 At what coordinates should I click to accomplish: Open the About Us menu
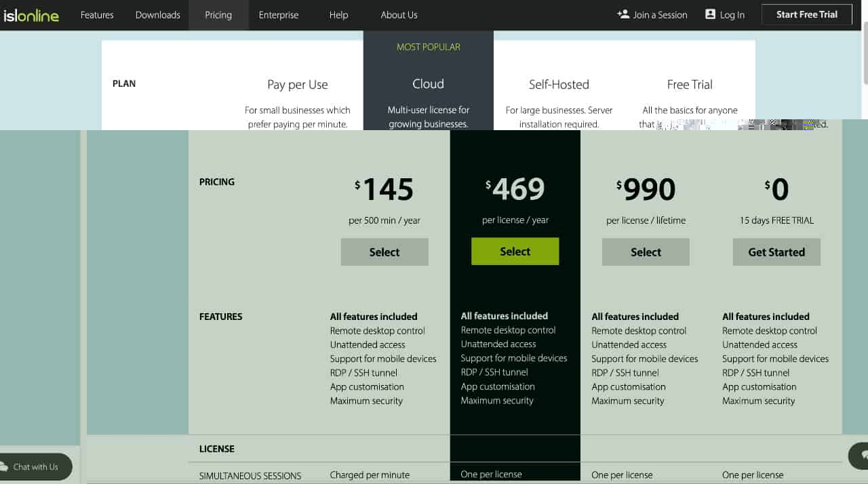pyautogui.click(x=399, y=14)
